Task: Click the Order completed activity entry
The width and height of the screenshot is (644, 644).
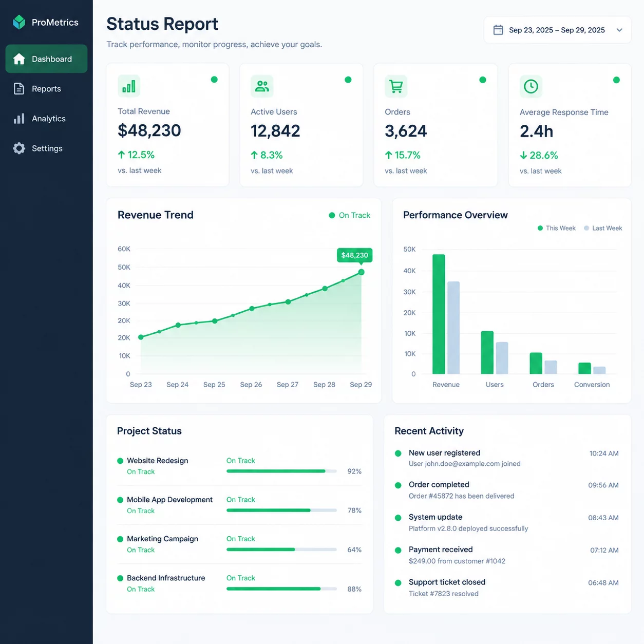Action: coord(506,490)
